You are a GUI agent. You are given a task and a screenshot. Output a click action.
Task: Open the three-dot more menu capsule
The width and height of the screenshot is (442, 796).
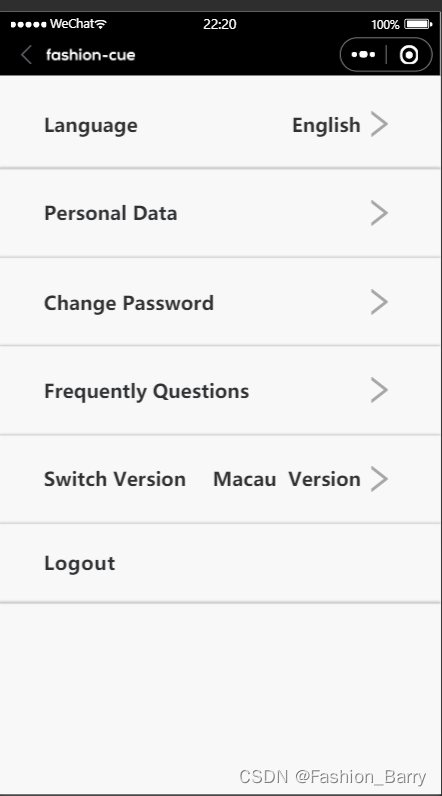pos(363,55)
